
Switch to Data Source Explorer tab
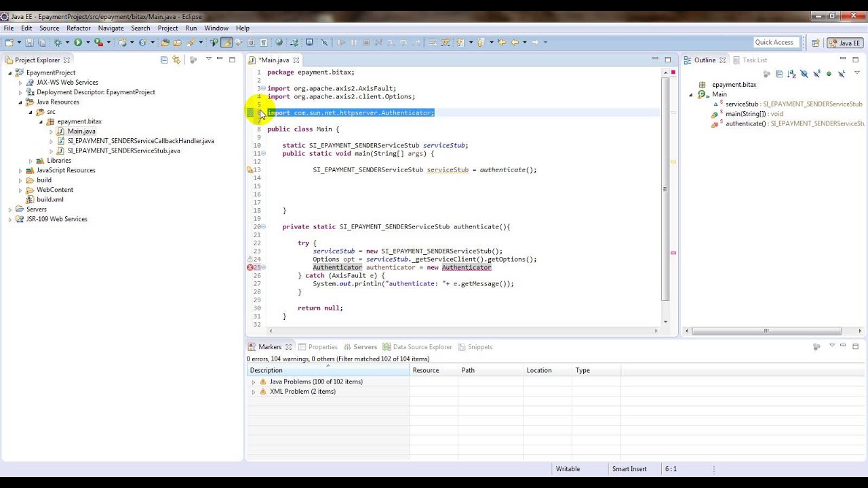click(417, 347)
